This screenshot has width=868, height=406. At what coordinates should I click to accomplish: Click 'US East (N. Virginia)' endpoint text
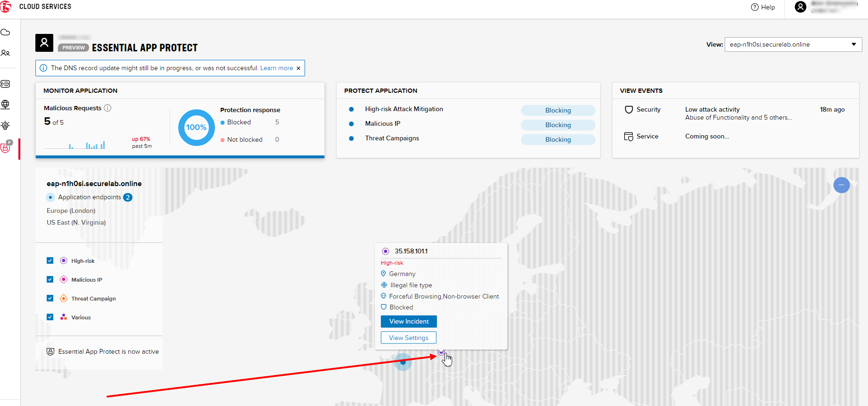(x=76, y=222)
